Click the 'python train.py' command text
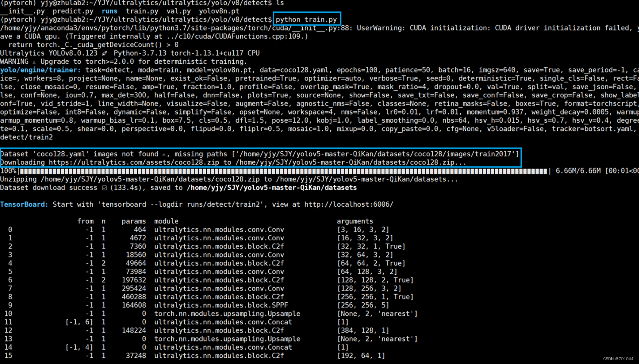639x364 pixels. click(x=306, y=20)
